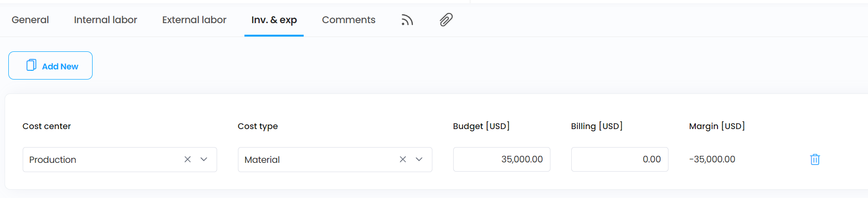
Task: Switch to the Internal labor tab
Action: coord(106,20)
